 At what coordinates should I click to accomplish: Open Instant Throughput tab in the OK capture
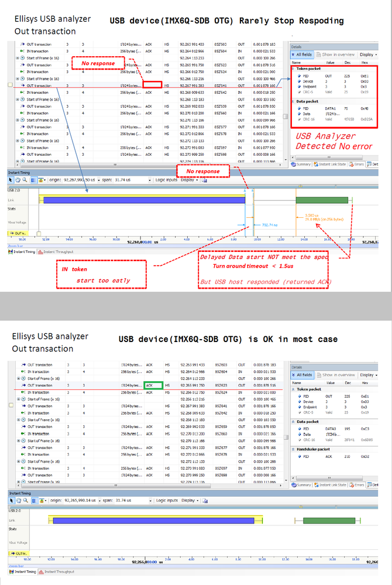(57, 572)
